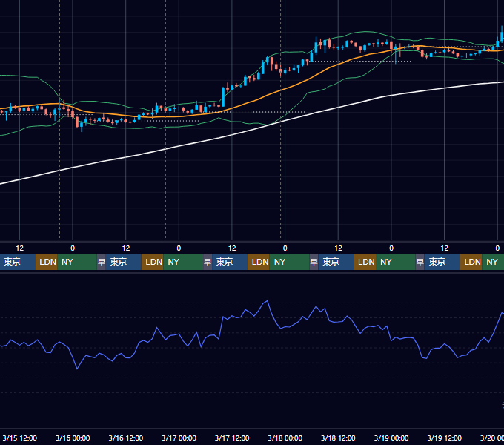Click the NY session block spanning 3/17 00:00

click(x=183, y=262)
